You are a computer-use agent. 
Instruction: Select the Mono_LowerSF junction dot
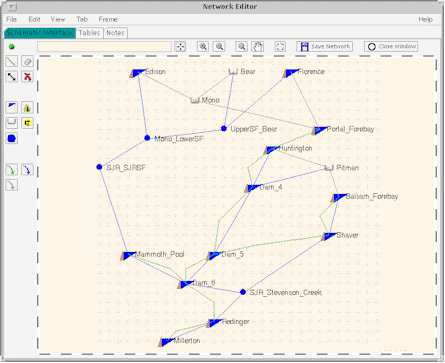[x=147, y=138]
